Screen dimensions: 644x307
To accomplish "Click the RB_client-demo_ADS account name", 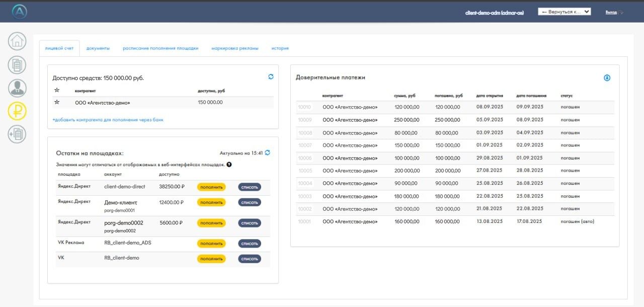I will click(x=128, y=243).
